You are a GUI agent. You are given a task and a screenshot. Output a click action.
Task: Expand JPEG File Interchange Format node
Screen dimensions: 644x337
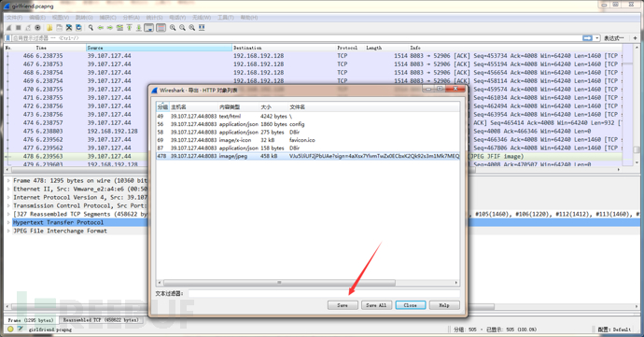(x=8, y=231)
